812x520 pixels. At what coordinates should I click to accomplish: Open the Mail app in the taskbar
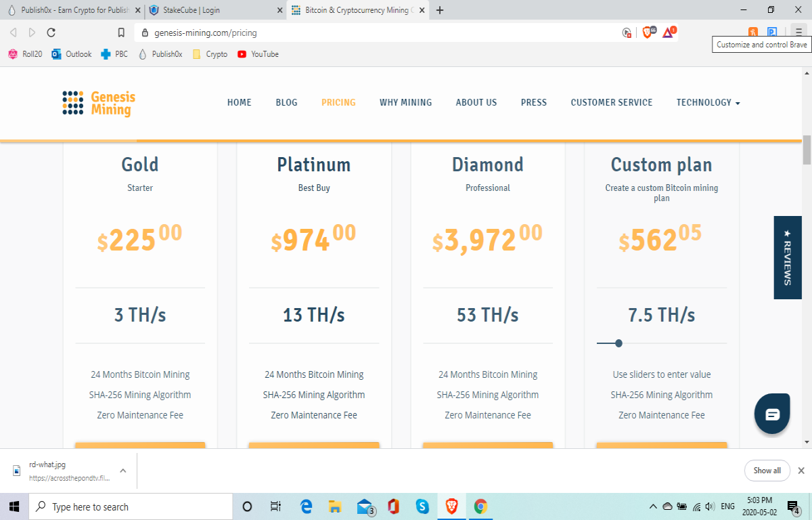coord(365,506)
